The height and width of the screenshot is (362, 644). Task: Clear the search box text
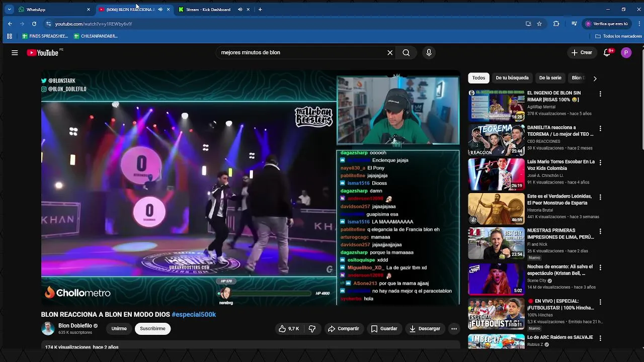(390, 52)
